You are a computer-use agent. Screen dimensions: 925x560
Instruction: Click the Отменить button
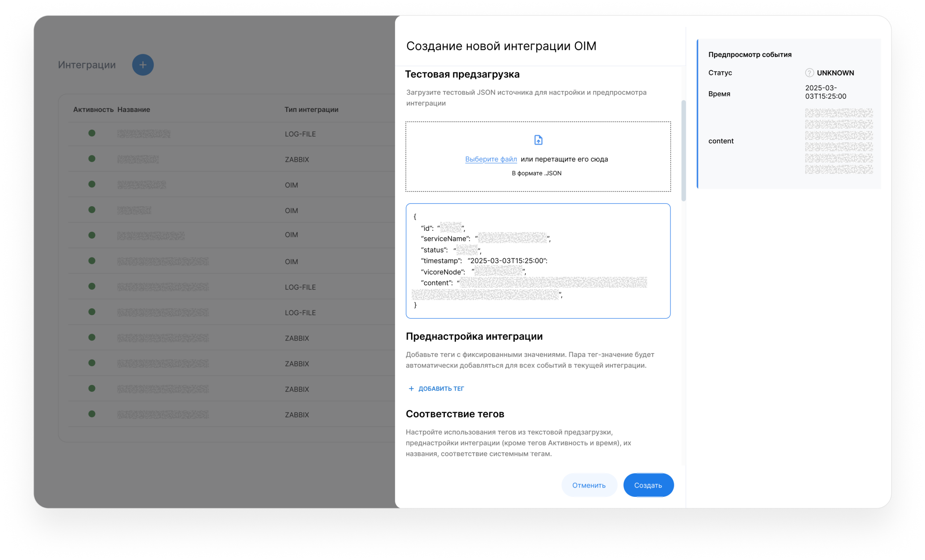pyautogui.click(x=589, y=485)
